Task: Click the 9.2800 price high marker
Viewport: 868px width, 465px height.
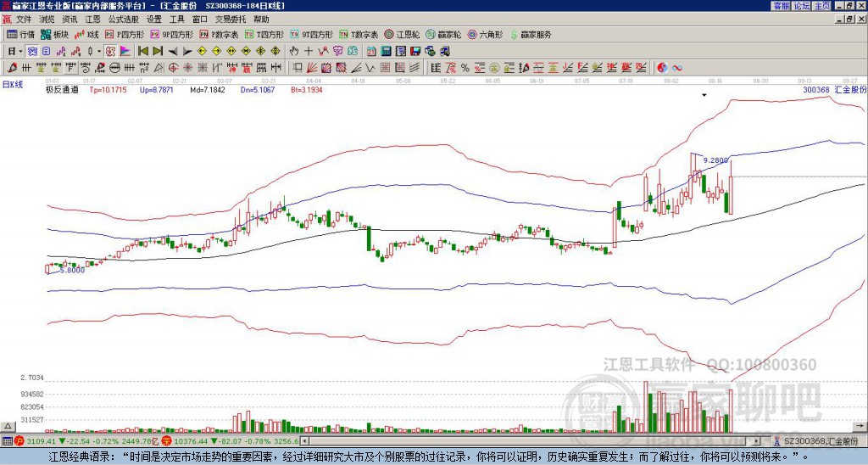Action: 715,160
